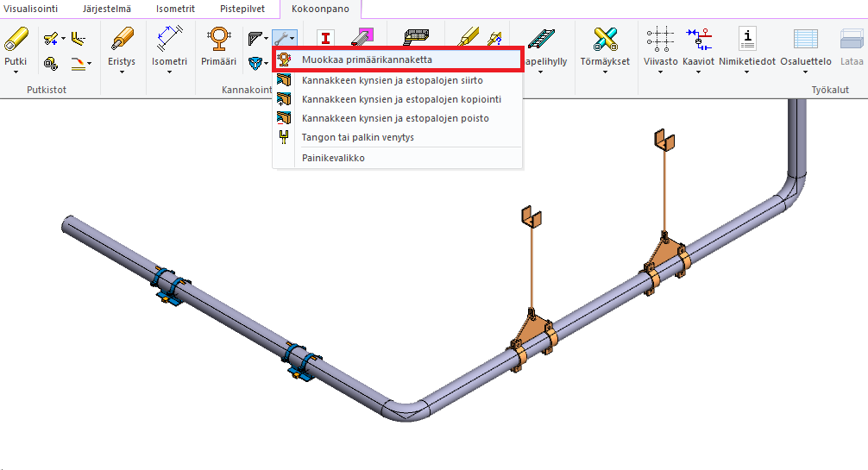Choose Kannakkeen kynsien ja estopalojen poisto
868x470 pixels.
coord(398,118)
